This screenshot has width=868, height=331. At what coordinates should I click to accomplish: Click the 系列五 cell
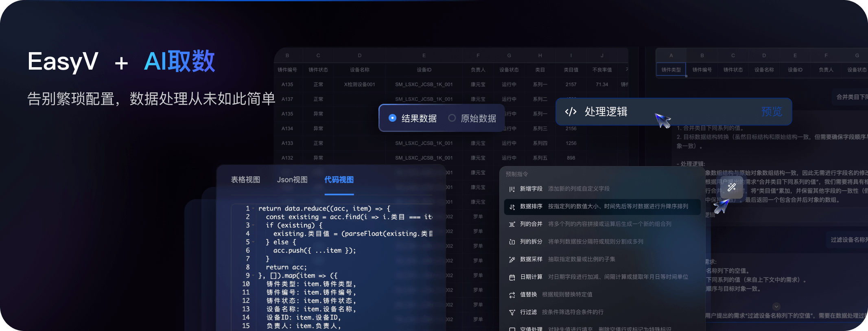540,158
